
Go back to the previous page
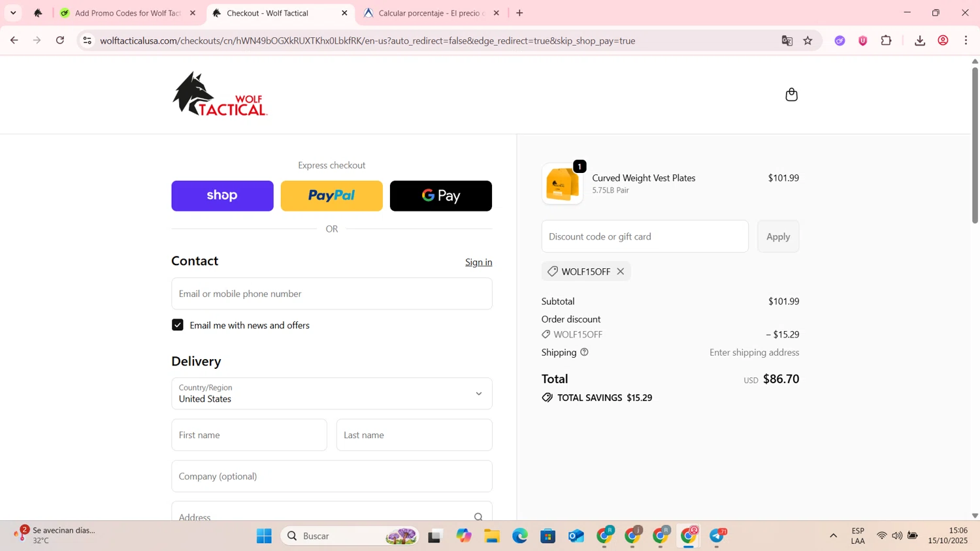(14, 40)
